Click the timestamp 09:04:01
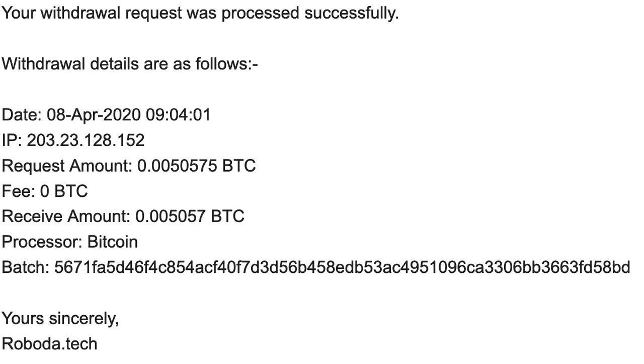This screenshot has width=644, height=364. click(178, 115)
